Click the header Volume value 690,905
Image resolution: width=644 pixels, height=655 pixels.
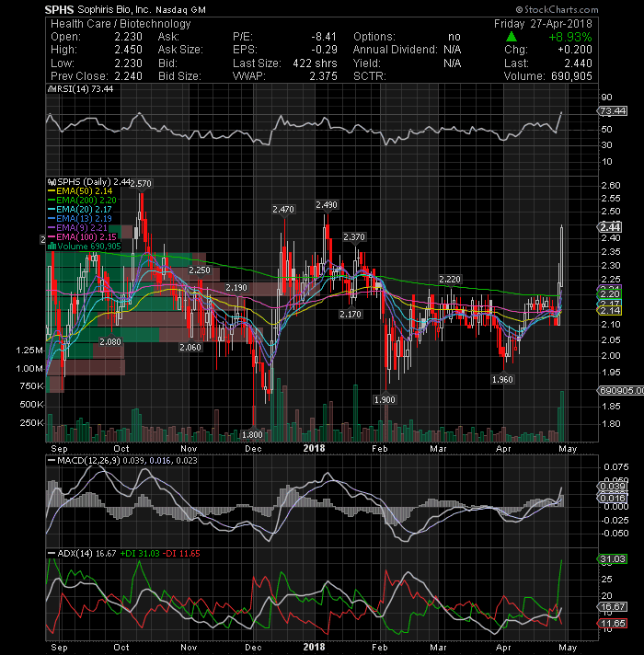point(571,76)
